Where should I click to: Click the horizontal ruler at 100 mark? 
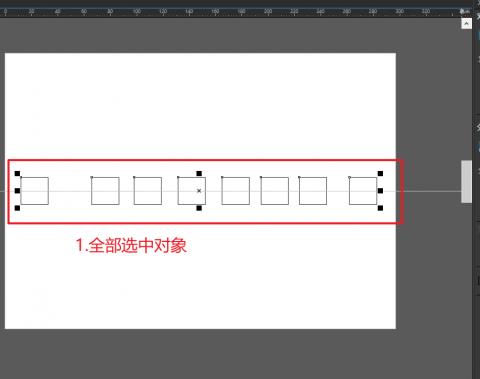(137, 12)
